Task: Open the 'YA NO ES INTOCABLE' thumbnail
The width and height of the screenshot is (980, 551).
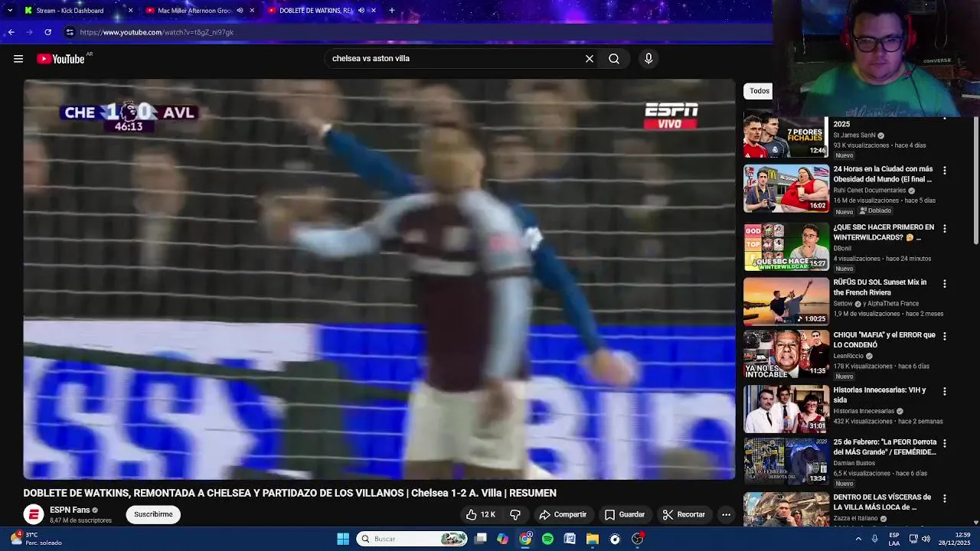Action: pyautogui.click(x=786, y=354)
